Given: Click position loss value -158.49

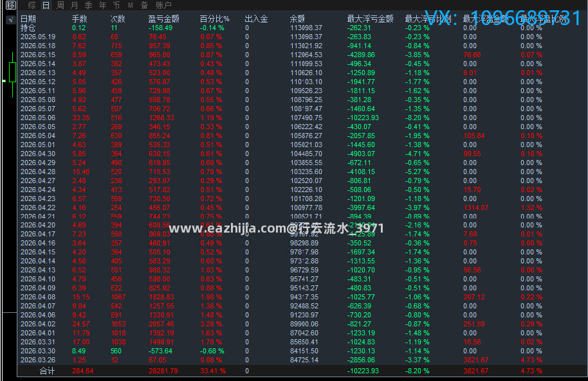Looking at the screenshot, I should (160, 28).
